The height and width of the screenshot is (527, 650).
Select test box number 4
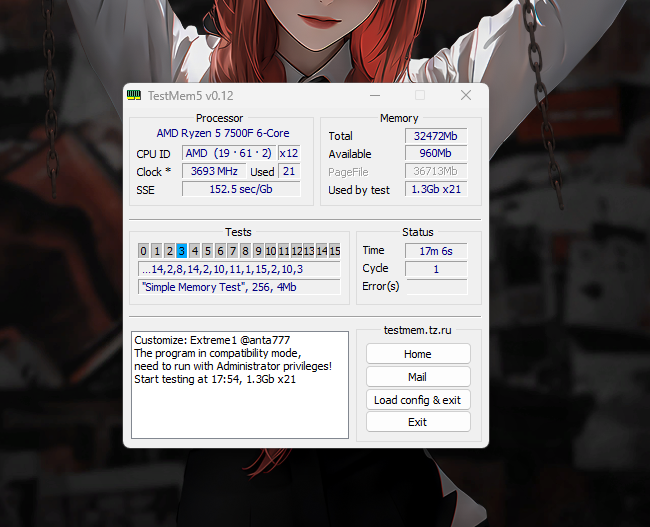tap(194, 251)
